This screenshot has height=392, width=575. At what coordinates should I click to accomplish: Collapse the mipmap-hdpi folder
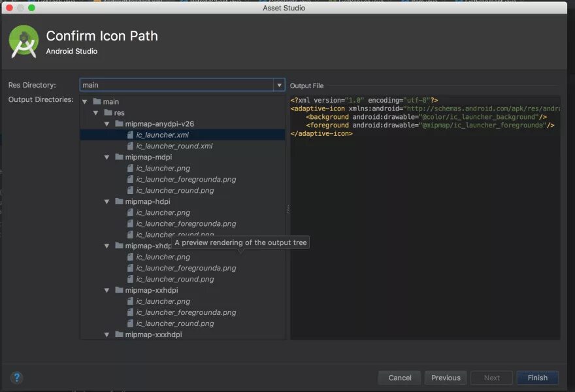[107, 202]
